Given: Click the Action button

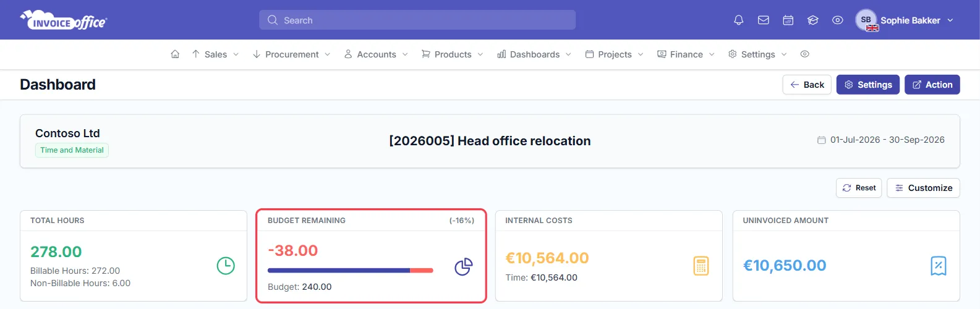Looking at the screenshot, I should (932, 85).
